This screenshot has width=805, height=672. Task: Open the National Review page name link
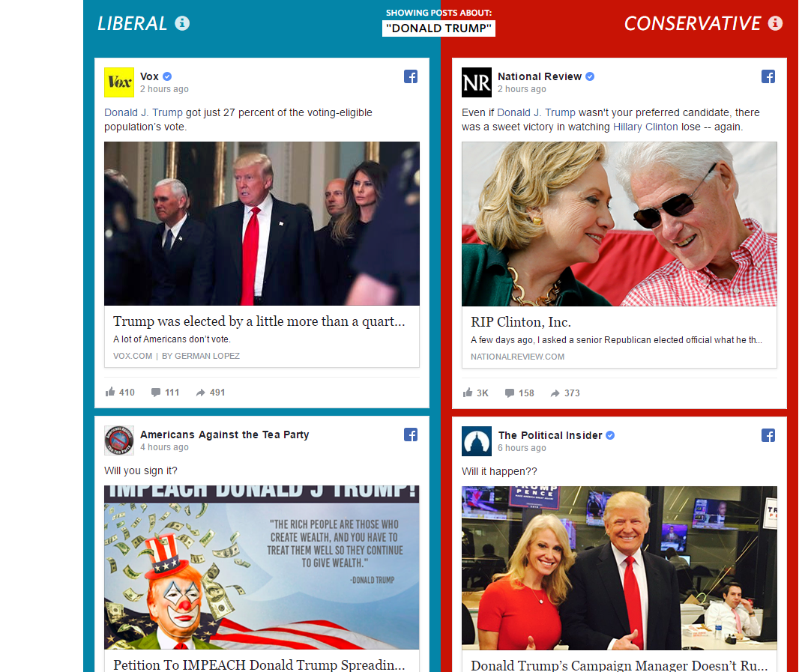540,76
